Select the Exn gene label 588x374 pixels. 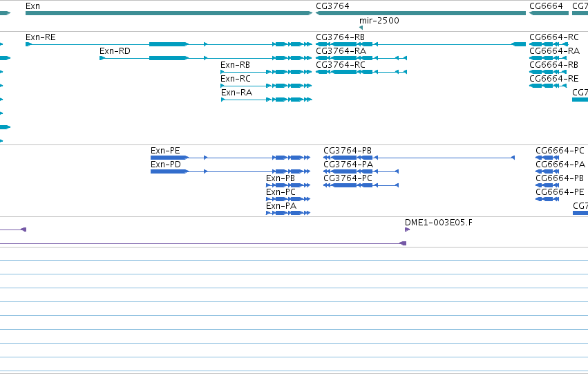32,6
